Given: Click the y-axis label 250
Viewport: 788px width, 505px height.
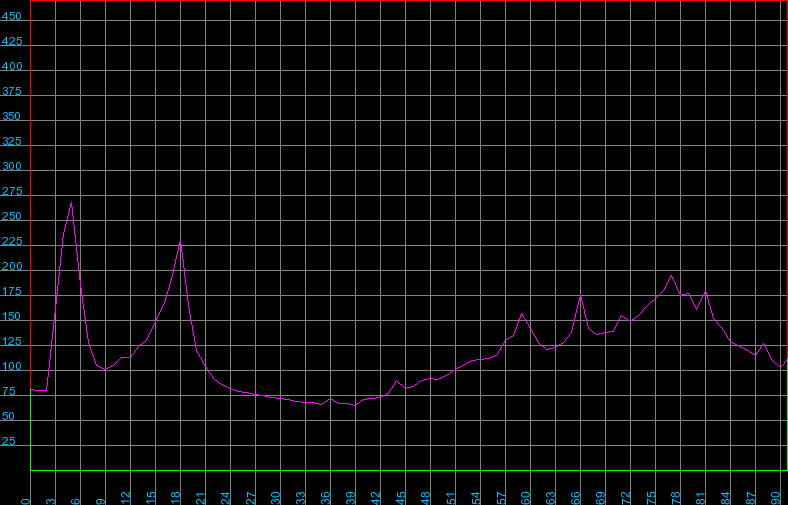Looking at the screenshot, I should (x=12, y=217).
